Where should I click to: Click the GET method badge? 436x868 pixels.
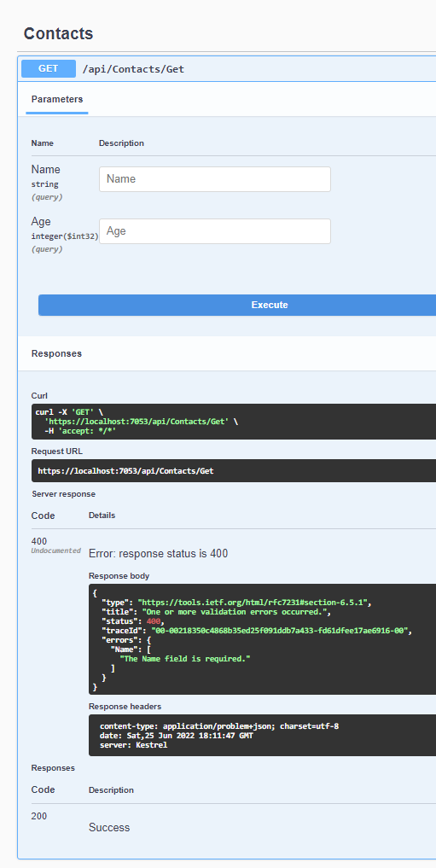coord(48,68)
